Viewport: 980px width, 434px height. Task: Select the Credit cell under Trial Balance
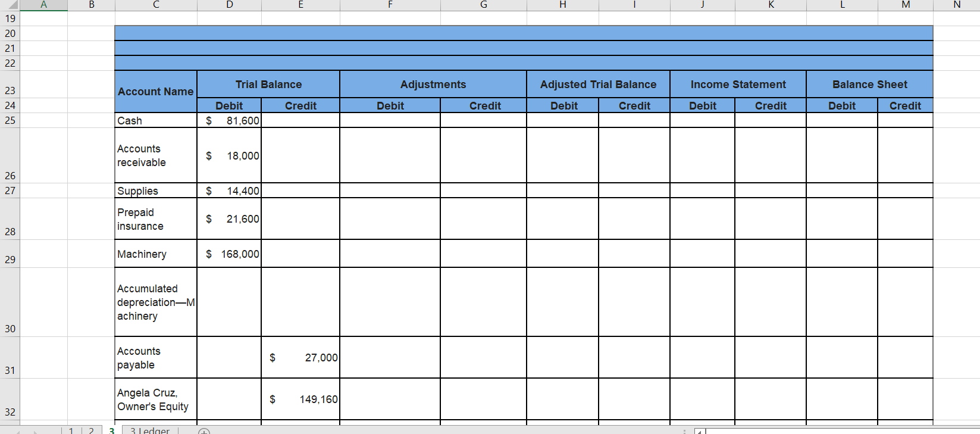tap(300, 105)
